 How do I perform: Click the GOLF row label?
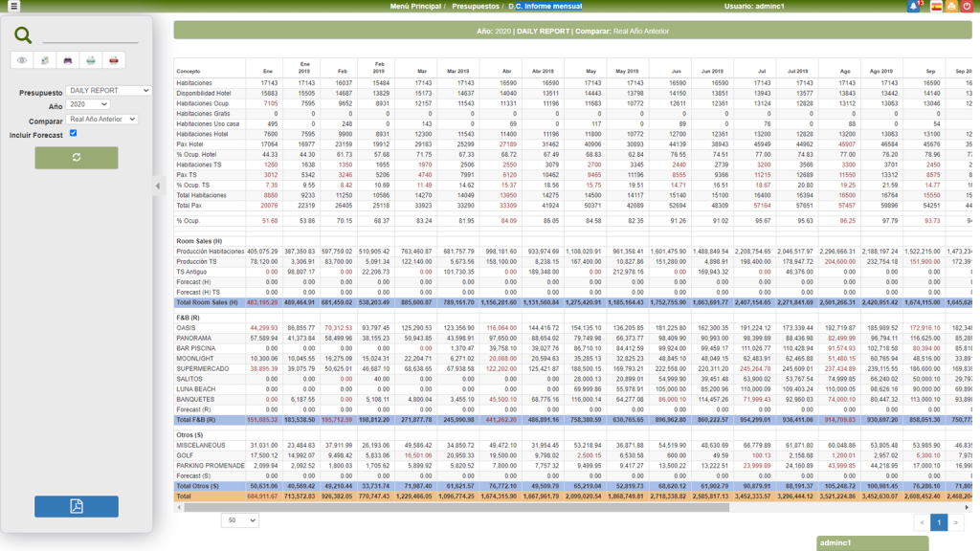(185, 455)
